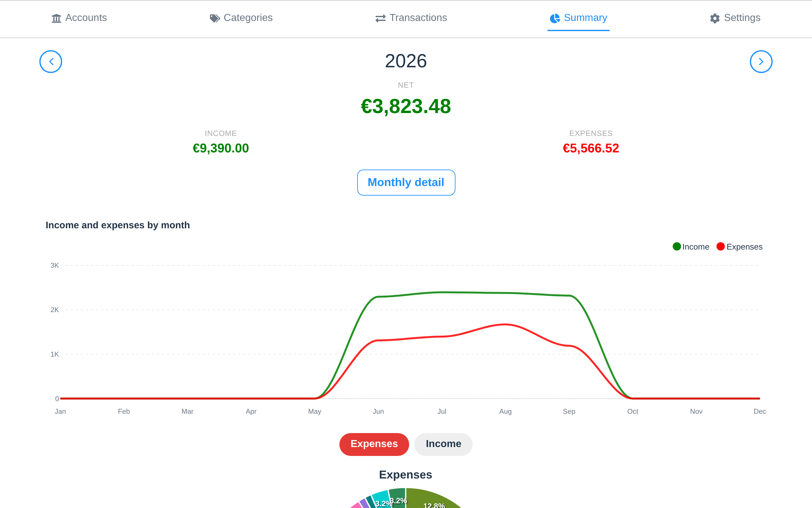Click the year heading 2026
The width and height of the screenshot is (812, 508).
pos(406,61)
